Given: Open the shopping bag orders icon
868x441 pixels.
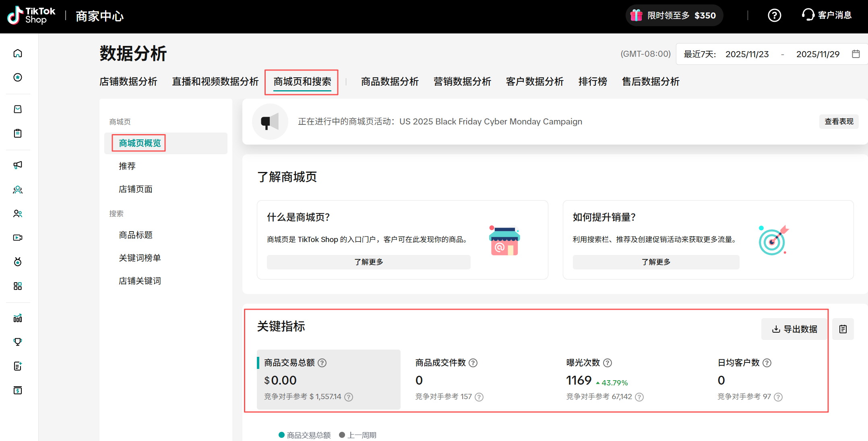Looking at the screenshot, I should click(18, 109).
